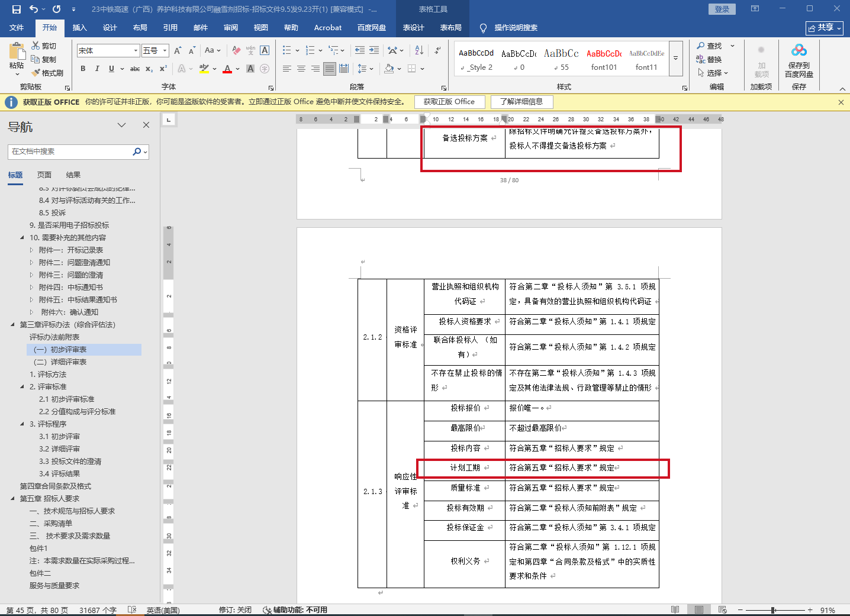Click the Redo icon in the title bar
Image resolution: width=850 pixels, height=616 pixels.
coord(57,9)
